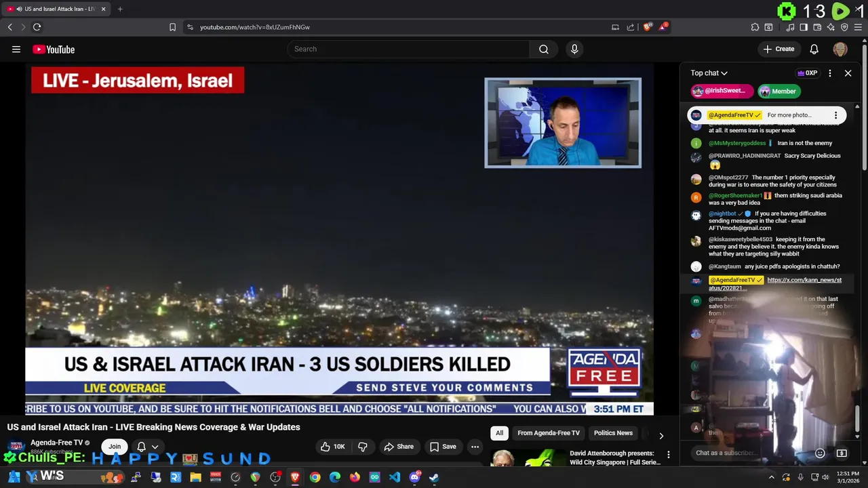Image resolution: width=868 pixels, height=488 pixels.
Task: Start voice search with microphone icon
Action: coord(574,49)
